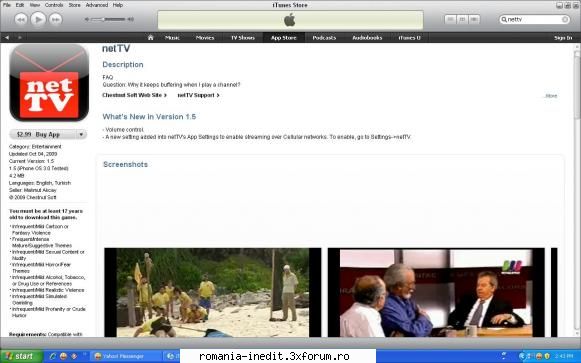Click the Previous track rewind button
Image resolution: width=581 pixels, height=363 pixels.
(21, 19)
